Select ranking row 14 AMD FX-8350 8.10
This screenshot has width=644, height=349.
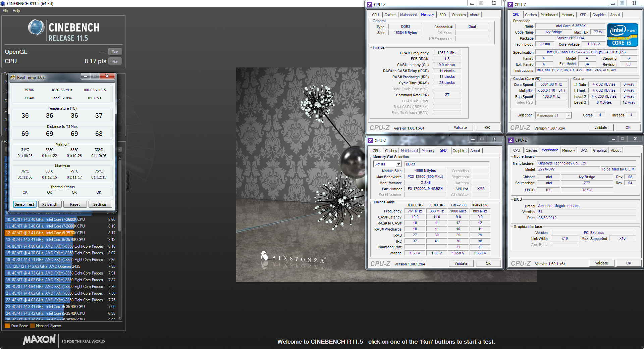click(x=60, y=246)
